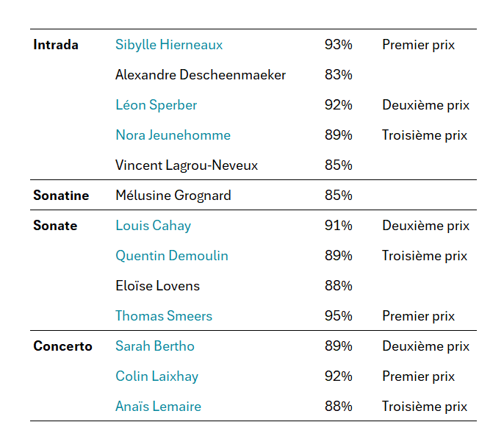
Task: Open Sibylle Hierneaux's profile link
Action: (169, 45)
